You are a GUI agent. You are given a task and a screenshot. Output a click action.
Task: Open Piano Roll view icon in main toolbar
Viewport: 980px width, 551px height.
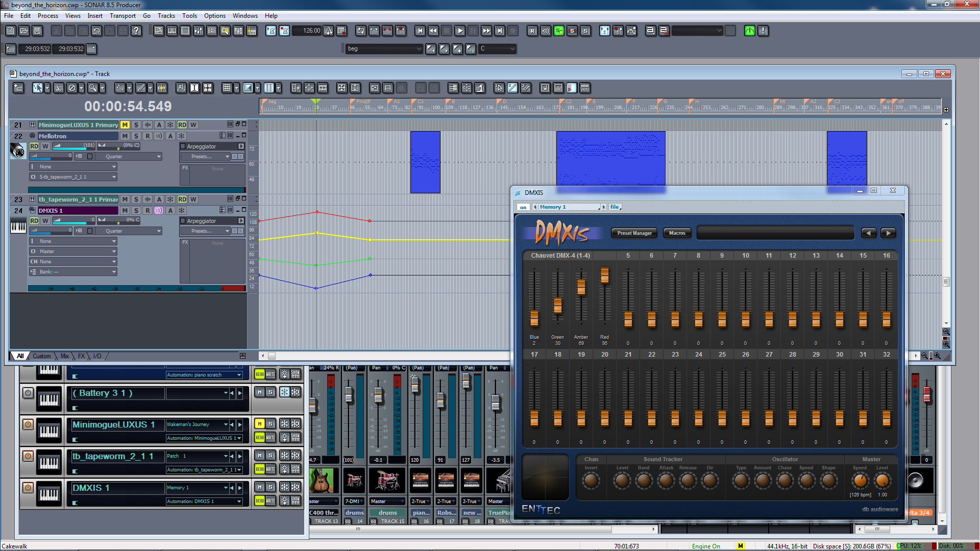click(172, 31)
